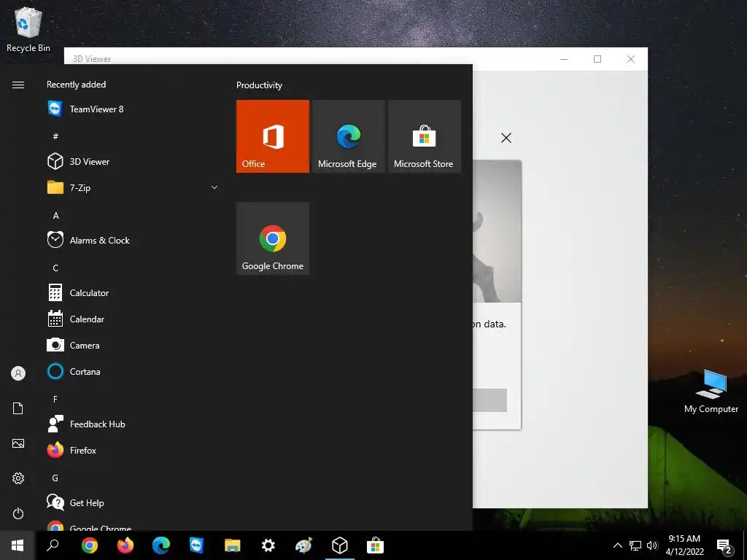Viewport: 747px width, 560px height.
Task: Open File Explorer from the taskbar
Action: pos(233,545)
